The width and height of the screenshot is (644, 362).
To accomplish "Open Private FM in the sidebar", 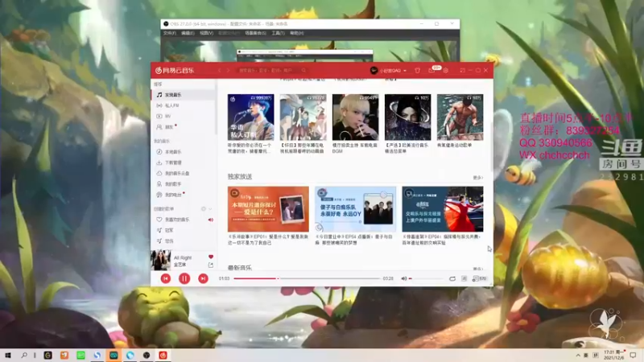I will tap(183, 105).
